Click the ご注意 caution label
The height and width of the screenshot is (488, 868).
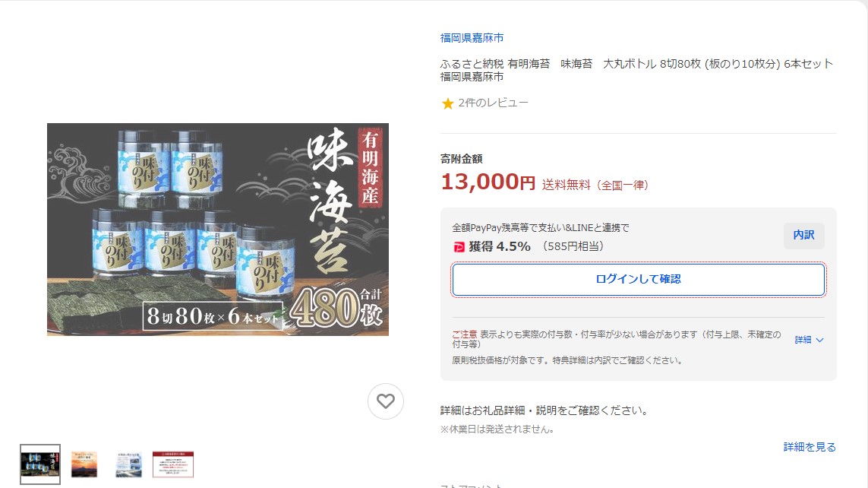[x=464, y=334]
